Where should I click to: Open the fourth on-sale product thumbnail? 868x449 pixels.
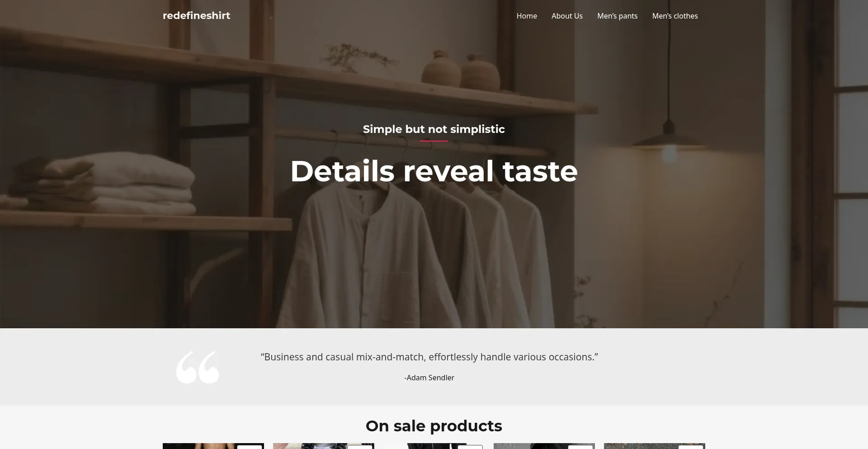(544, 446)
